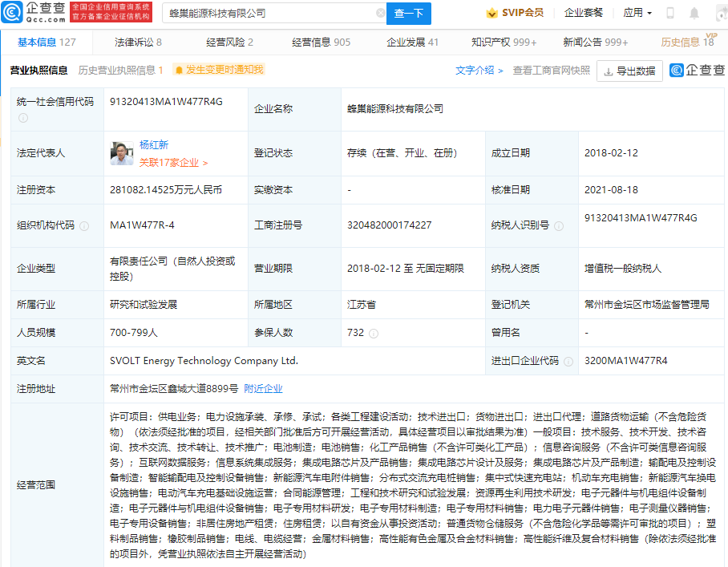Switch to 基本信息 tab

(x=47, y=43)
